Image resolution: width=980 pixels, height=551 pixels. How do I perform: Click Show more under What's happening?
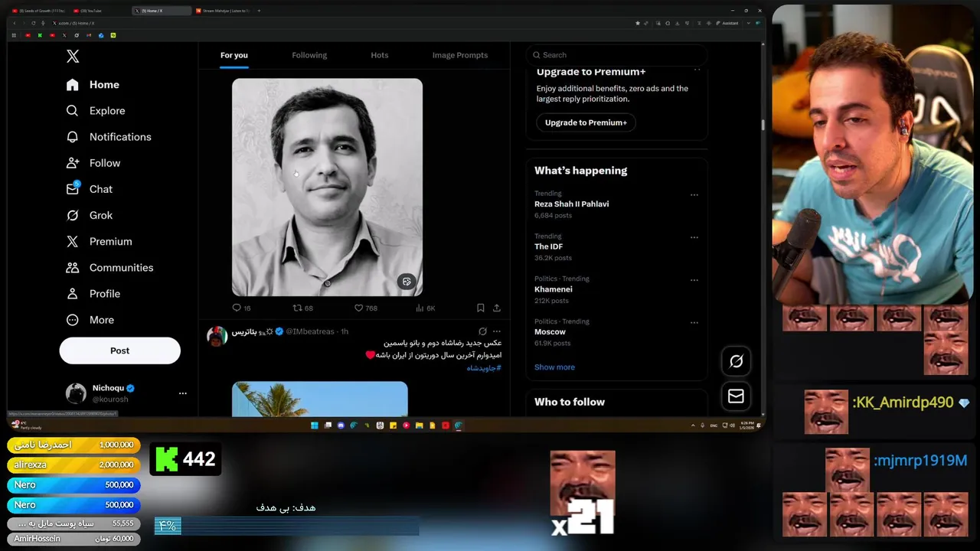coord(554,367)
